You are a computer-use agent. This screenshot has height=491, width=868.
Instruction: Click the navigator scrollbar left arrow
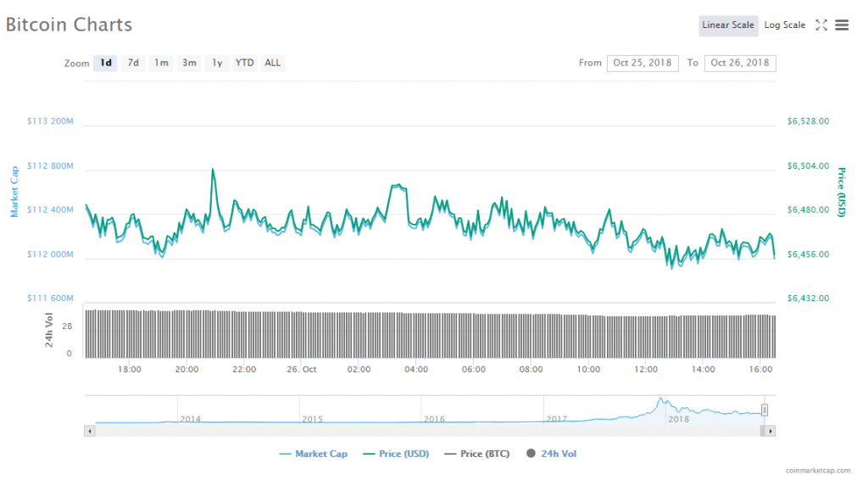(x=89, y=431)
